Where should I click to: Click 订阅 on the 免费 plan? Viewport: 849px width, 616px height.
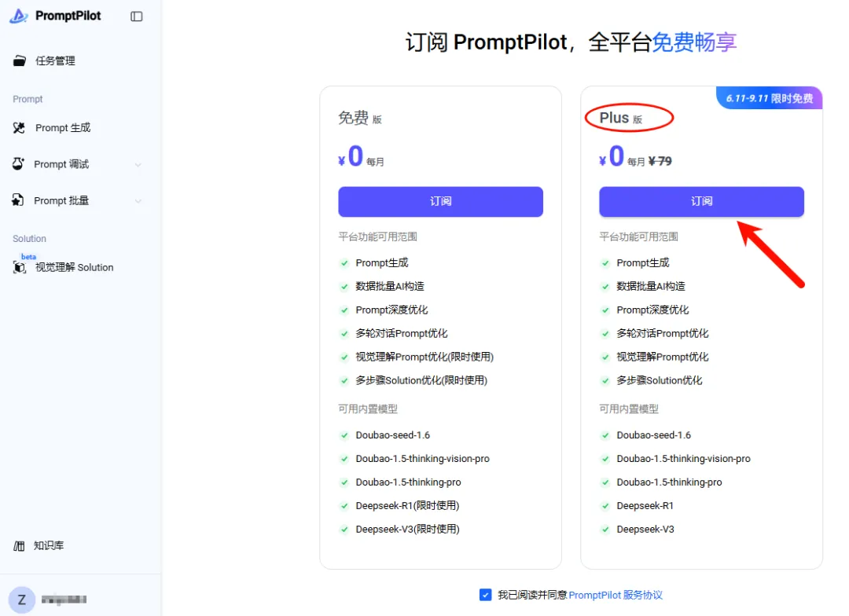click(440, 202)
